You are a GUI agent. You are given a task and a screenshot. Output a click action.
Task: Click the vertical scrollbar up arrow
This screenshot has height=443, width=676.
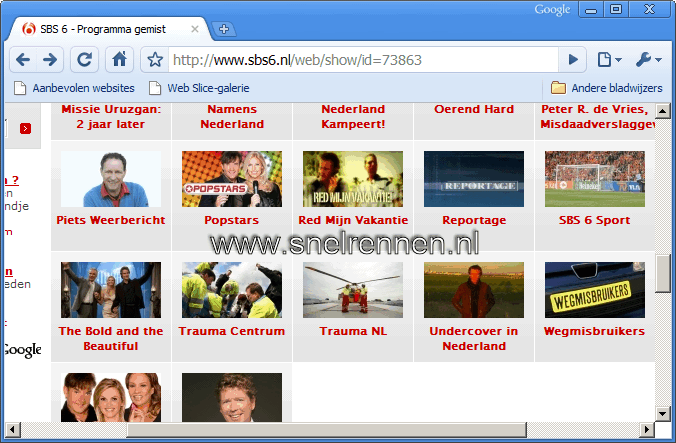[663, 111]
